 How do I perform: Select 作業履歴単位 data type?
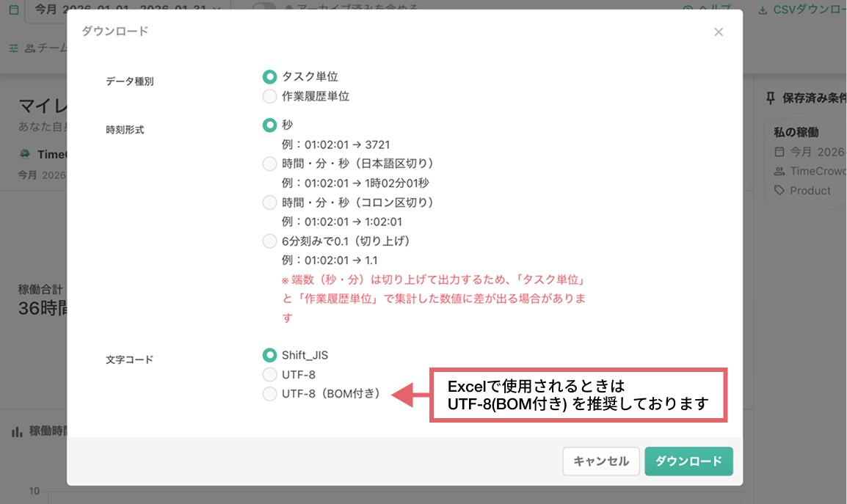point(270,95)
